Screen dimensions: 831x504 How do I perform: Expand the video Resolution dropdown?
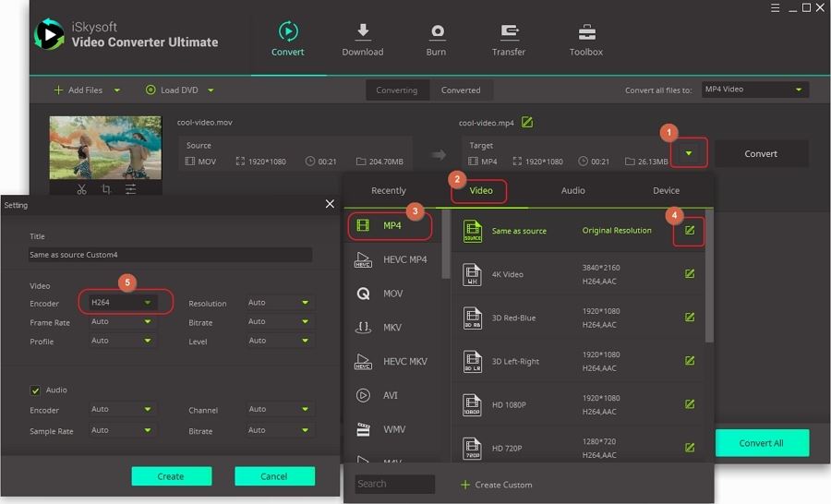pos(280,303)
